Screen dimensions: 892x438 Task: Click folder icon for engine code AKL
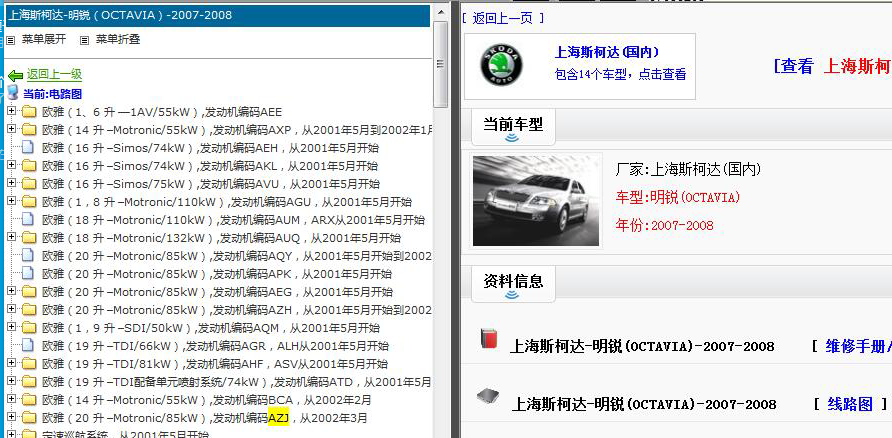coord(28,166)
